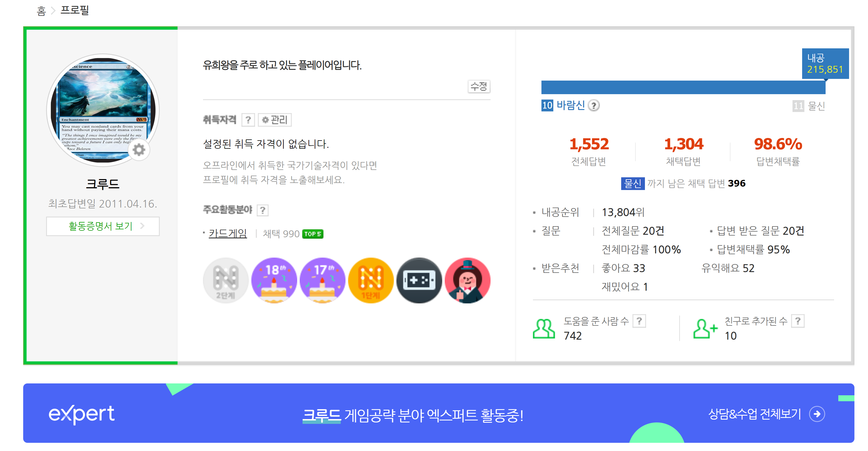Edit the profile introduction with 수정

(479, 87)
